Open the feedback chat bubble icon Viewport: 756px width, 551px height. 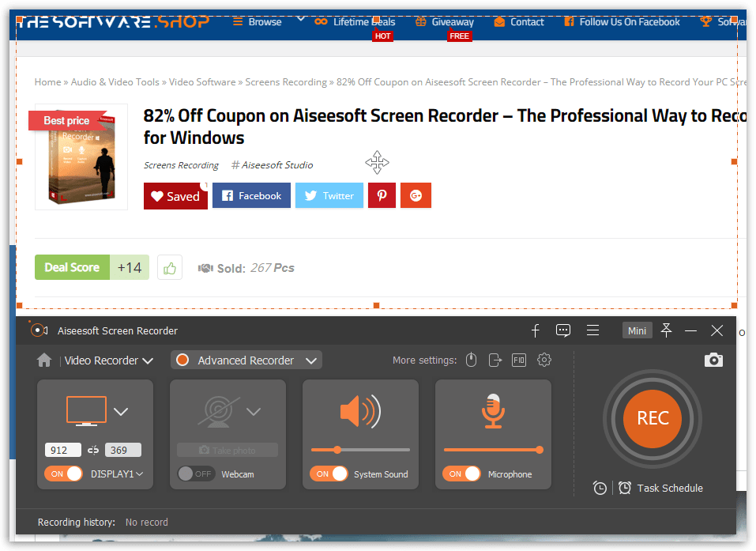coord(563,330)
